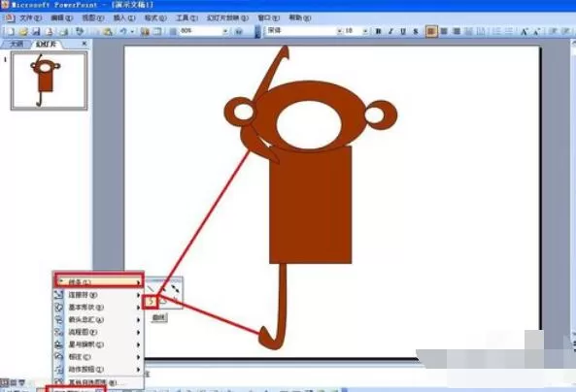
Task: Click the Normal view button at bottom-left
Action: pyautogui.click(x=5, y=383)
